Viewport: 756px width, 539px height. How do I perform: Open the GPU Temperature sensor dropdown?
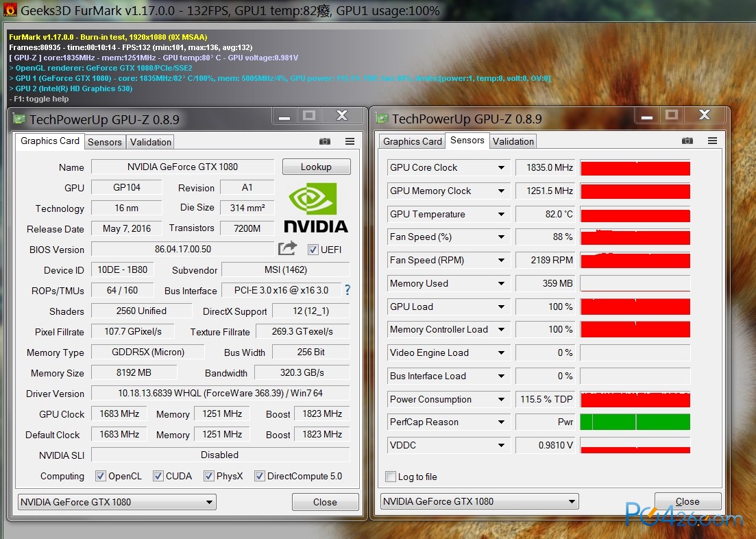tap(502, 214)
